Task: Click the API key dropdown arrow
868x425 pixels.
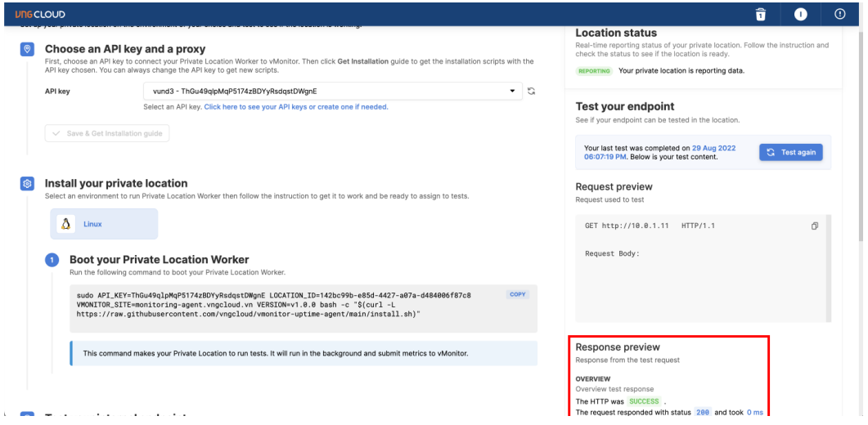Action: pyautogui.click(x=512, y=92)
